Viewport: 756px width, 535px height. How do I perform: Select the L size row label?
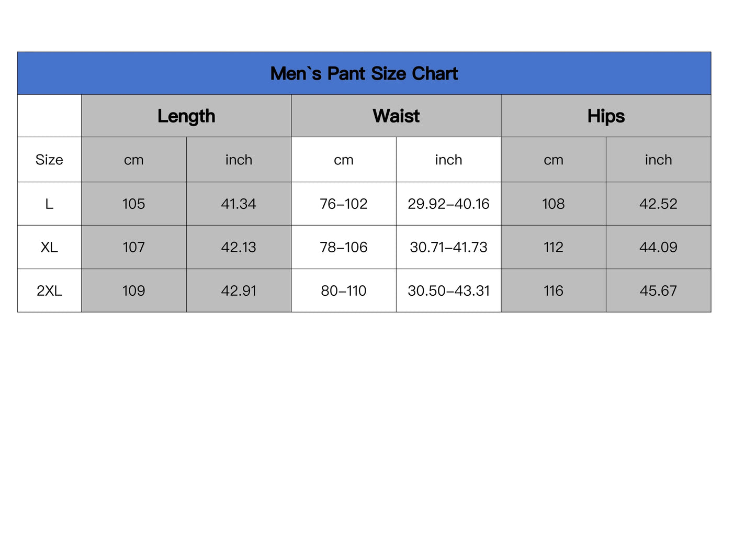[49, 204]
